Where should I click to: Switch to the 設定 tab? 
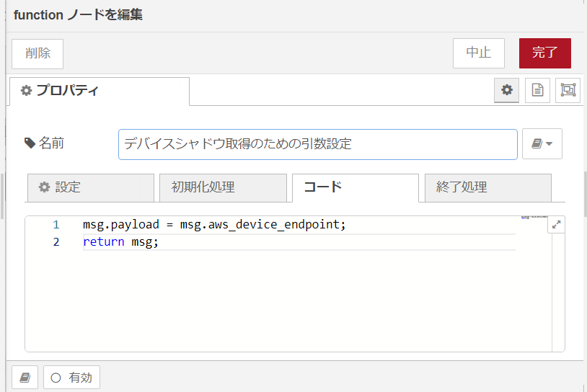(91, 187)
